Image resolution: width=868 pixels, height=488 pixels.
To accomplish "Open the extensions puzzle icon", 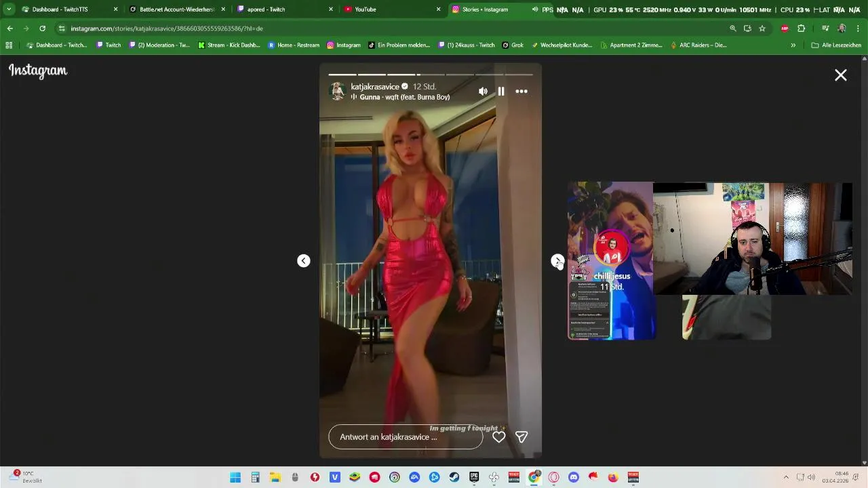I will tap(802, 28).
